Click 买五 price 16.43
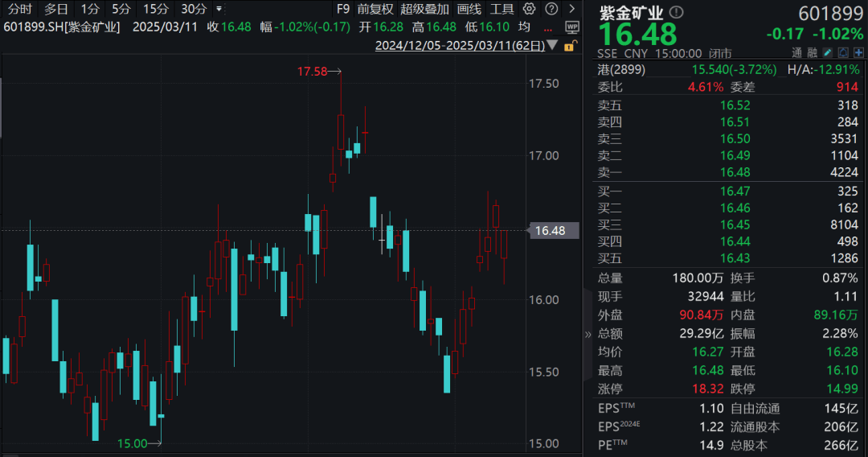Image resolution: width=868 pixels, height=457 pixels. tap(735, 258)
